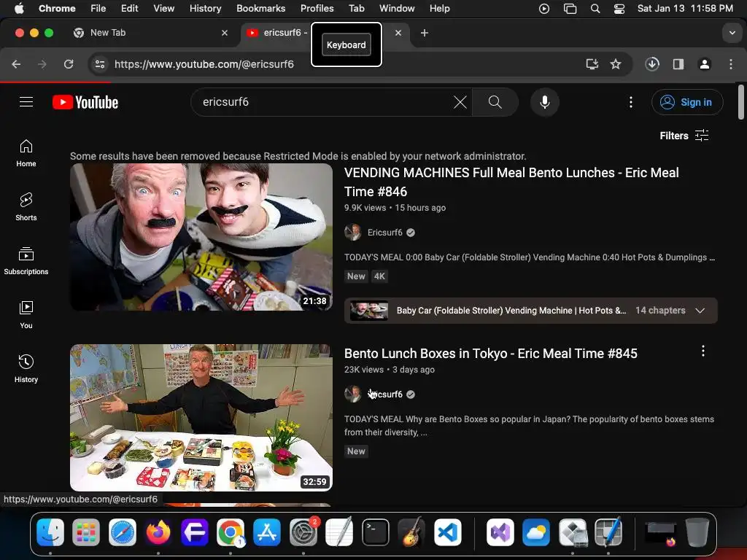The width and height of the screenshot is (747, 560).
Task: Open History in the sidebar
Action: point(26,368)
